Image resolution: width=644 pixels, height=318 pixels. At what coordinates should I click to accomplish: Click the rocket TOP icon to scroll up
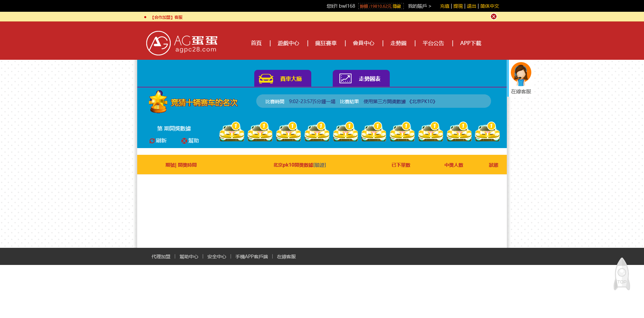(x=622, y=274)
